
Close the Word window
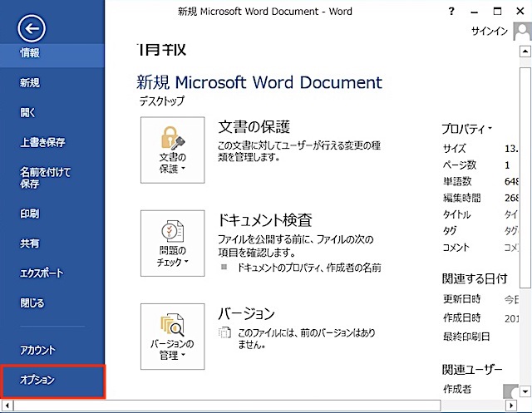click(520, 11)
